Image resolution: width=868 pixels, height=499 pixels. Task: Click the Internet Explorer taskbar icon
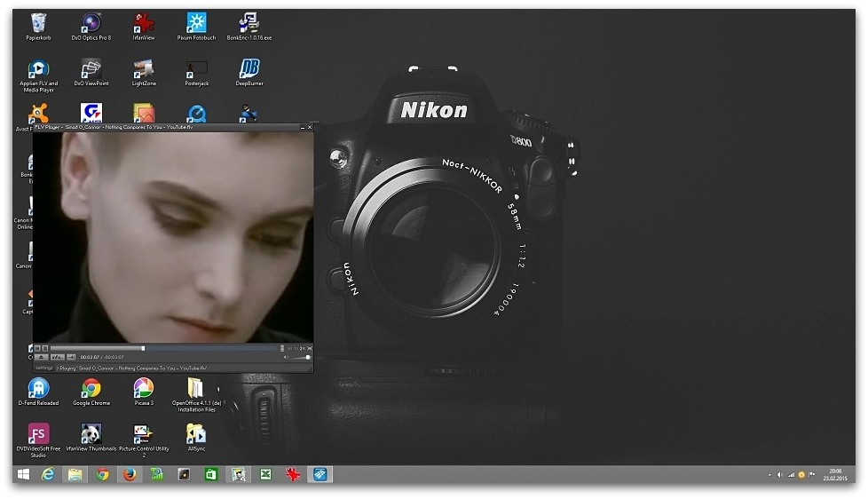pyautogui.click(x=48, y=474)
